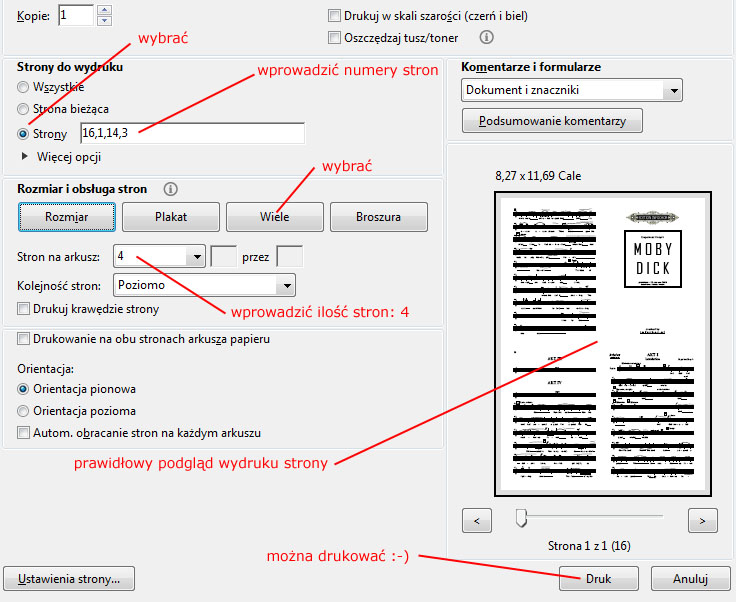
Task: Choose the Broszura option
Action: (x=379, y=217)
